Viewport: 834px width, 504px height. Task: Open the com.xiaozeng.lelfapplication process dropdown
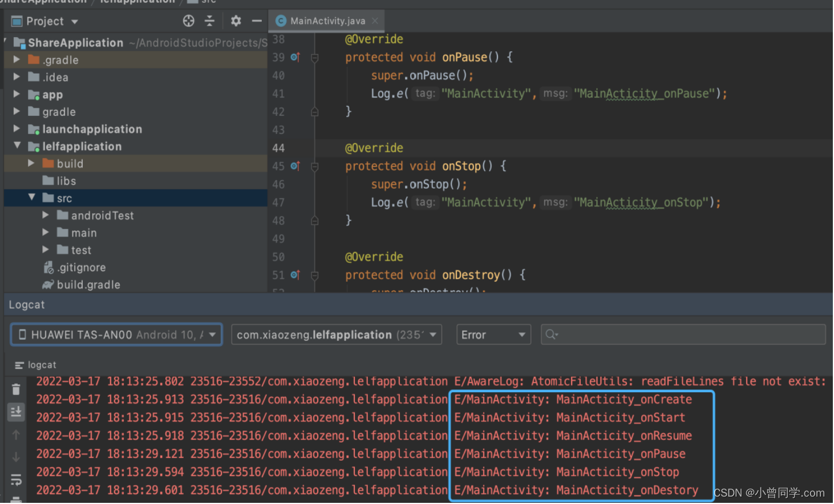pos(337,335)
